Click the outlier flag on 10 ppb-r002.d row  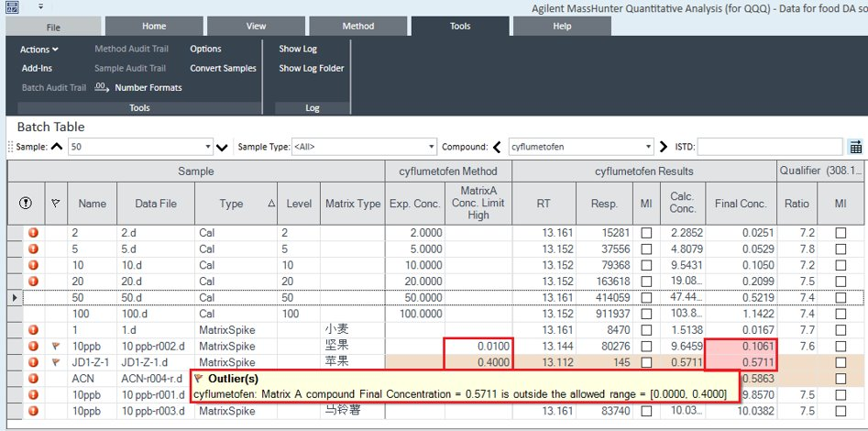pyautogui.click(x=56, y=347)
